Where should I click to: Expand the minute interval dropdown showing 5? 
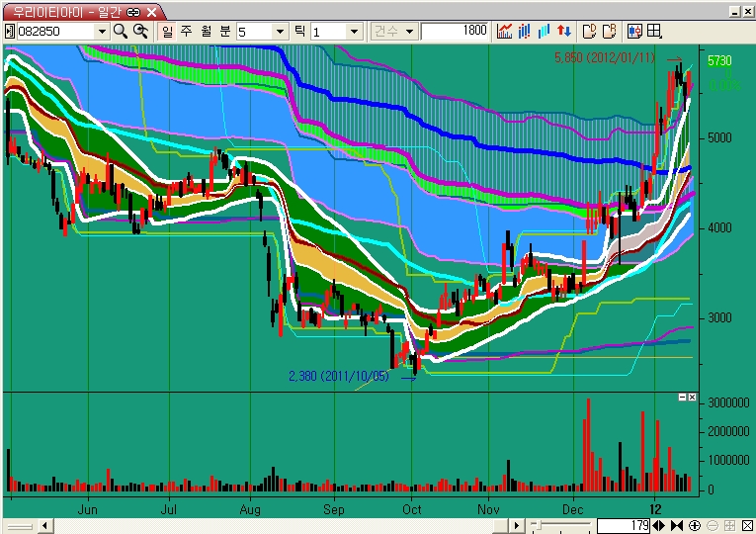280,31
